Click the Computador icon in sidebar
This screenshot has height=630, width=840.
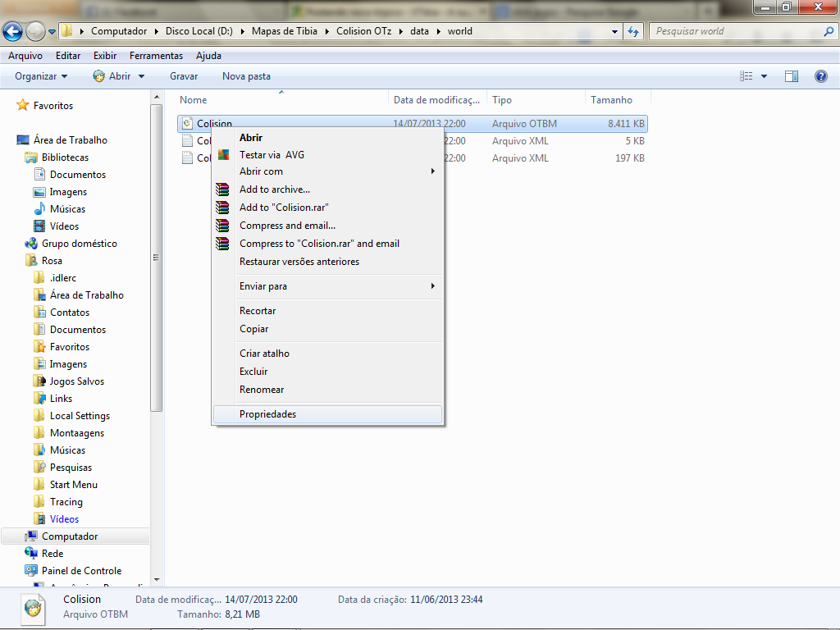(x=31, y=536)
